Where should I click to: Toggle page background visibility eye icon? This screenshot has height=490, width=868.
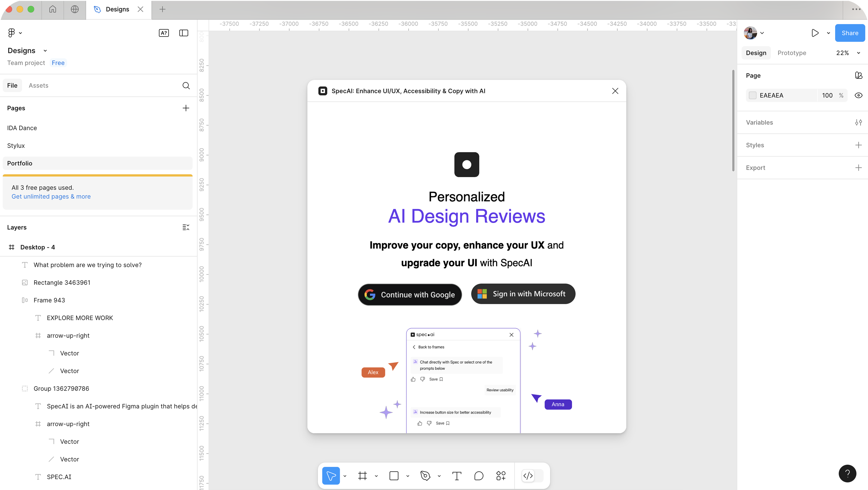pyautogui.click(x=859, y=95)
